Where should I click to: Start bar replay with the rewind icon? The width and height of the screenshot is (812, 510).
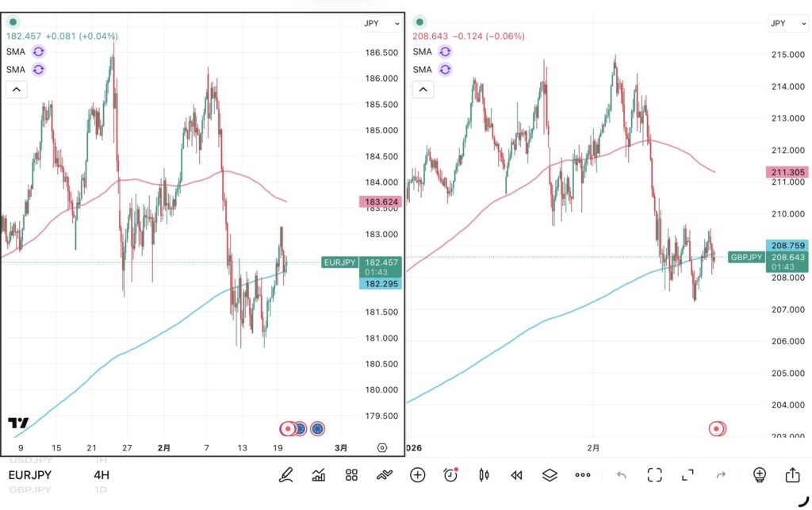pos(517,475)
